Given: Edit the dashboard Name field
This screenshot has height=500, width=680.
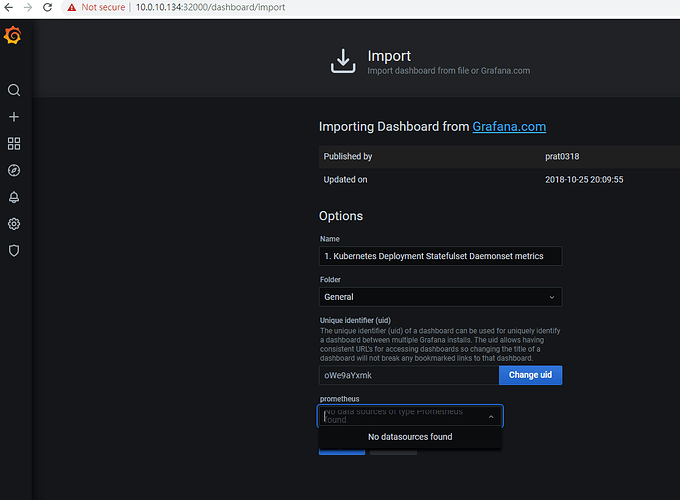Looking at the screenshot, I should tap(440, 256).
